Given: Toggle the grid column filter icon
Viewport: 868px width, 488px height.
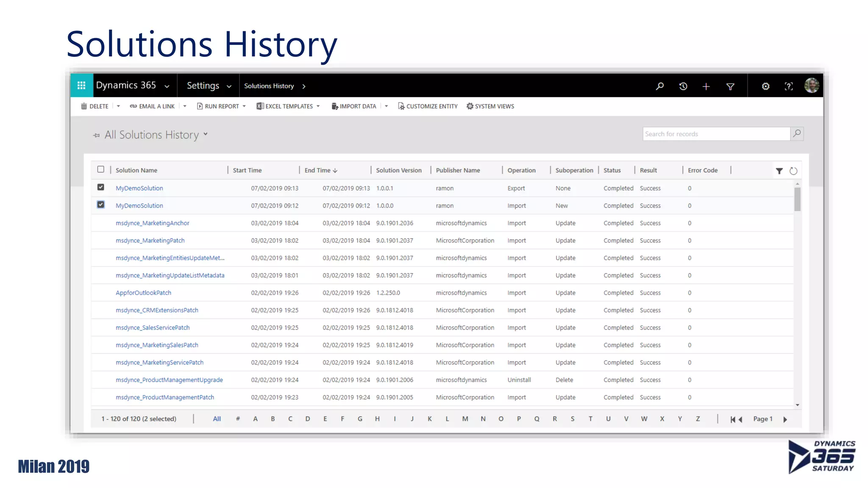Looking at the screenshot, I should point(779,171).
